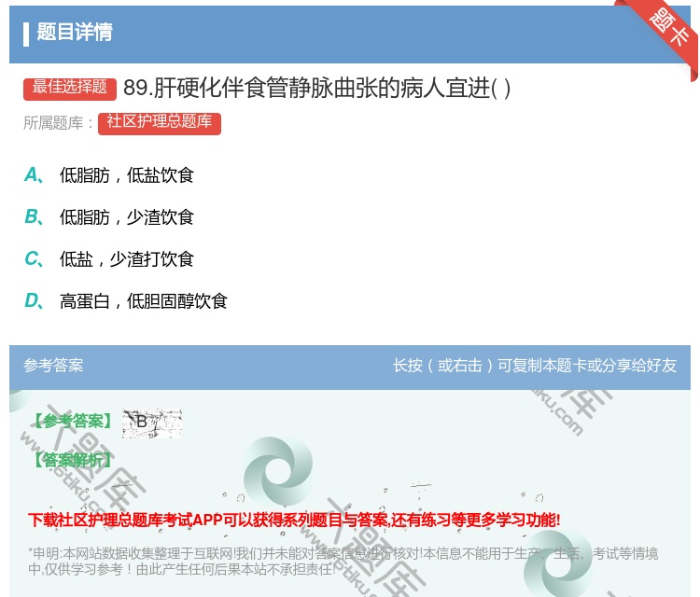
Task: Click the 【答案解析】 label
Action: tap(73, 460)
